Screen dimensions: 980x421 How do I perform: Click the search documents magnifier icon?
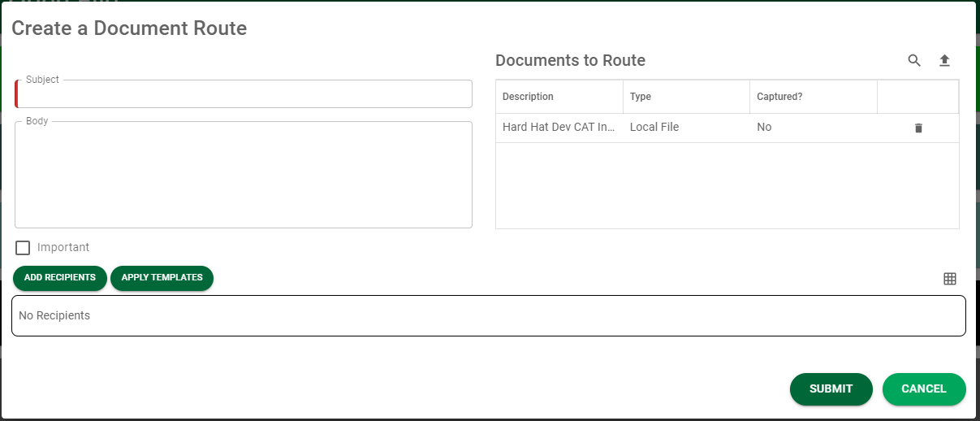point(914,61)
